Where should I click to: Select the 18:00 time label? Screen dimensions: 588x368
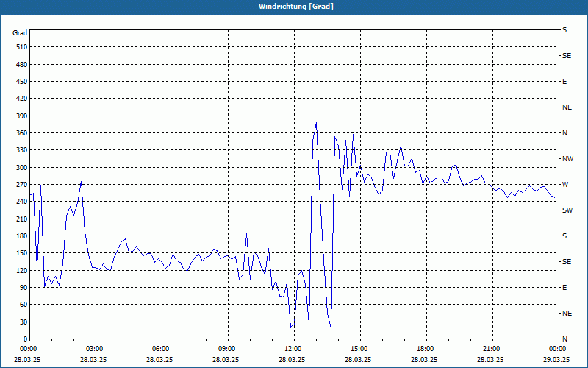[x=426, y=349]
